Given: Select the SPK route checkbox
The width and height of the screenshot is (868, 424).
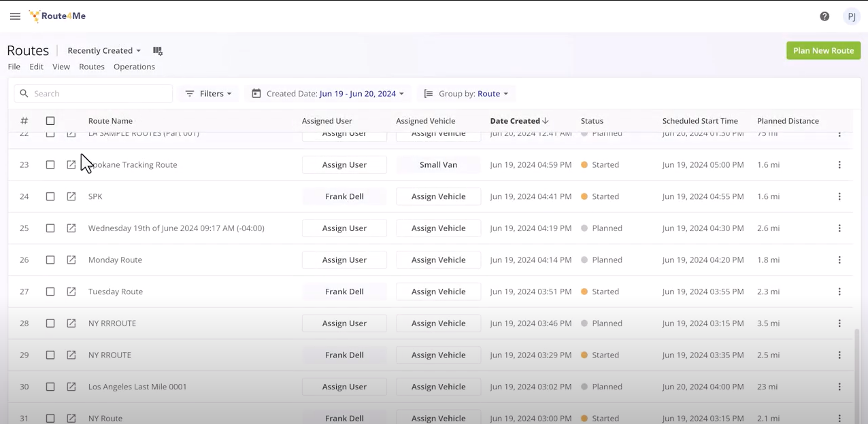Looking at the screenshot, I should click(50, 196).
